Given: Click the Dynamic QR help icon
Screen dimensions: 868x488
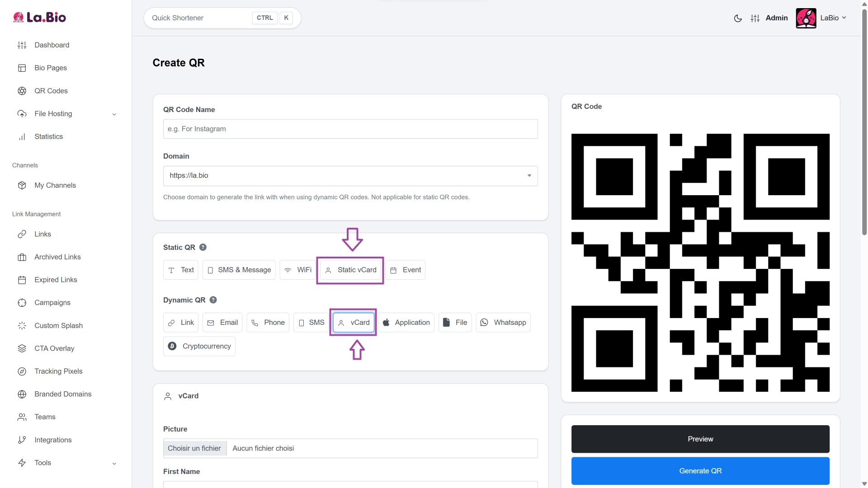Looking at the screenshot, I should pyautogui.click(x=213, y=300).
